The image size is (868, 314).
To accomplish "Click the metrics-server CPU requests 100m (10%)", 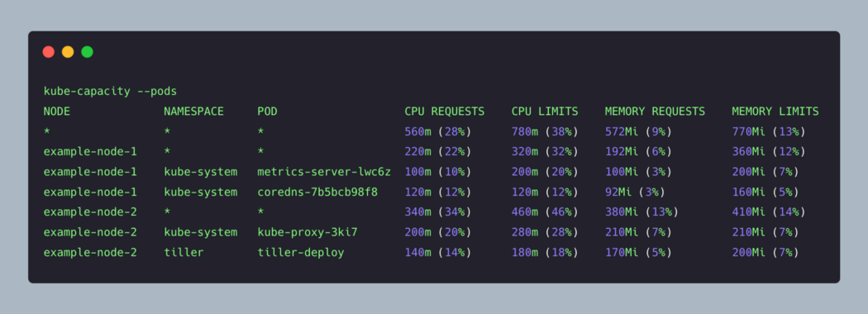I will (438, 172).
